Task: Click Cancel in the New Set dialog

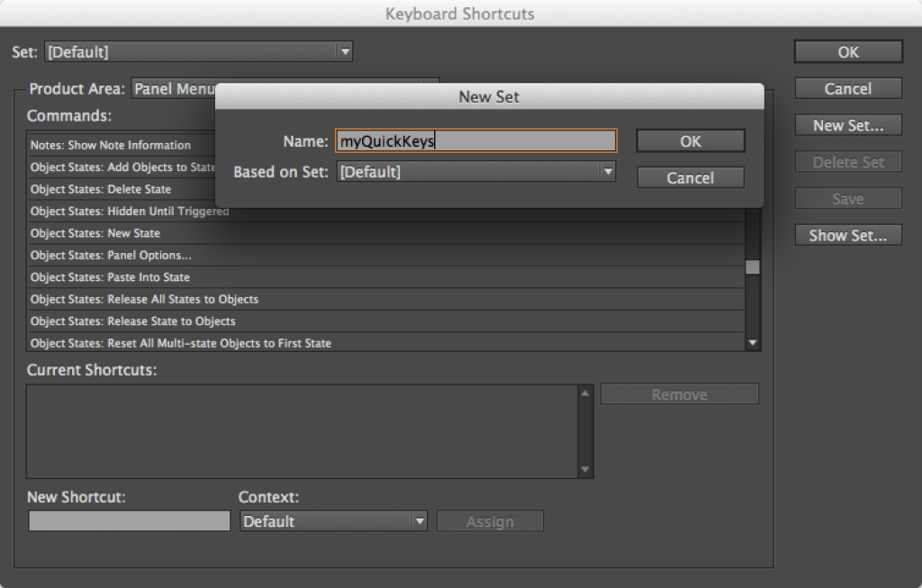Action: pos(690,178)
